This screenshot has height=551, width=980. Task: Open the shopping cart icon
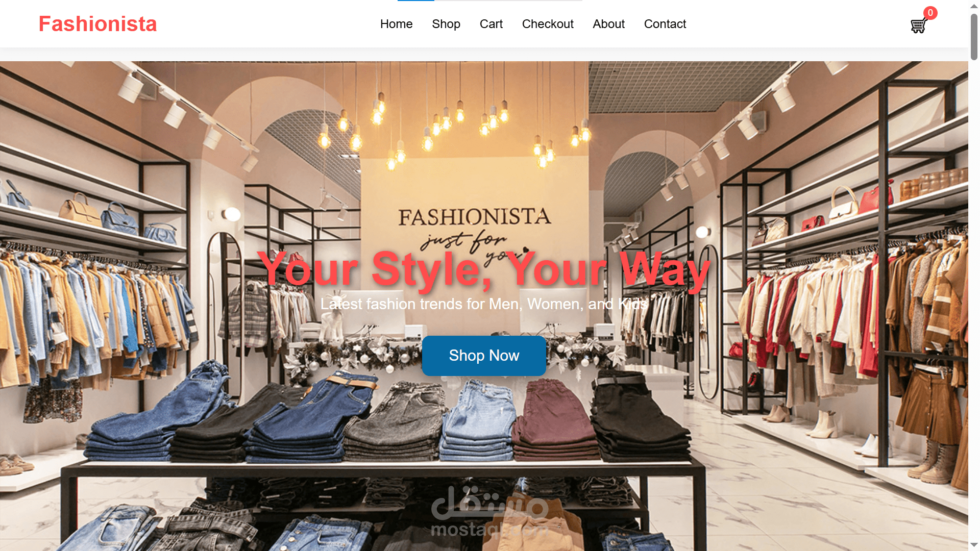point(918,26)
